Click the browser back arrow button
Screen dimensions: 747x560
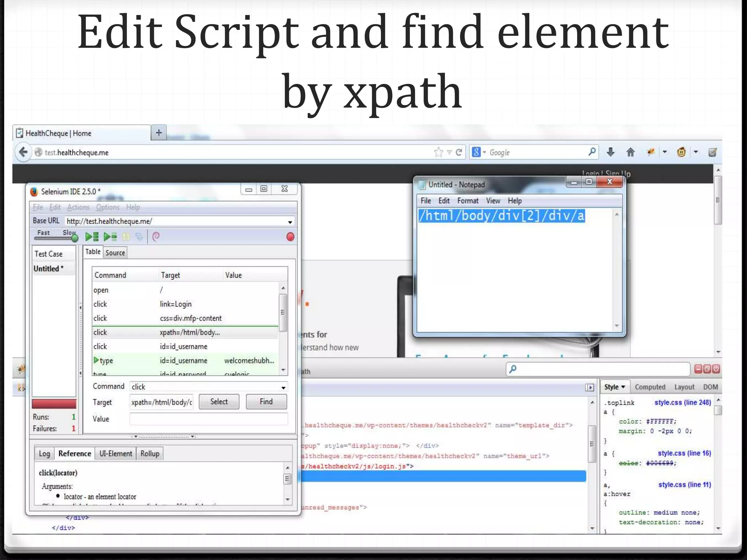coord(24,152)
